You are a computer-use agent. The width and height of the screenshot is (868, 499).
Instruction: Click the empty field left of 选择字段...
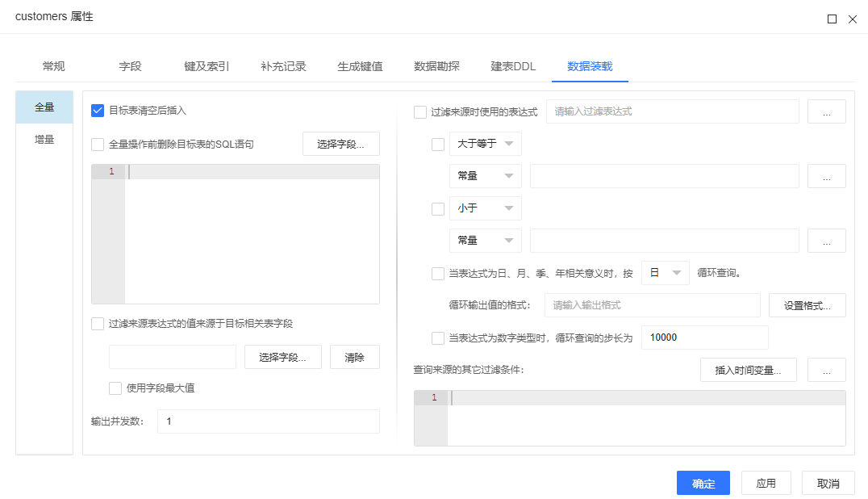173,357
